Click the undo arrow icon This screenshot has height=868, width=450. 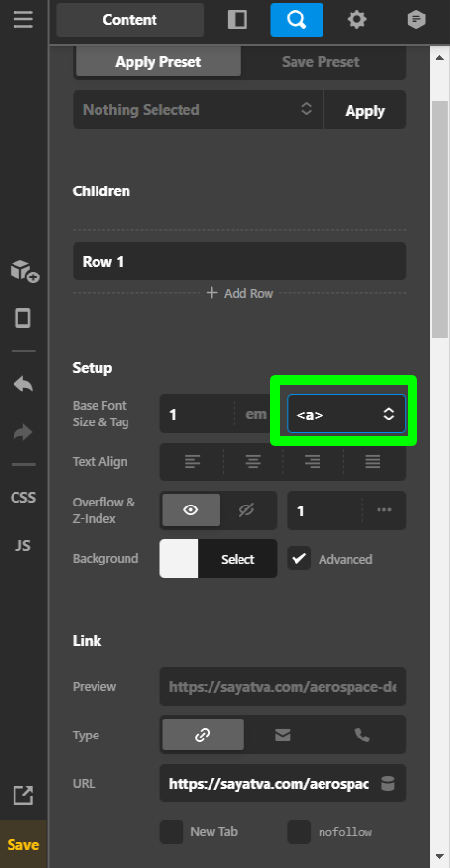click(x=23, y=384)
